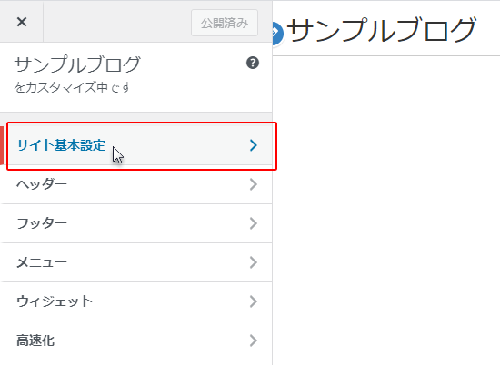Viewport: 500px width, 365px height.
Task: Close the customizer with the X icon
Action: [x=22, y=22]
